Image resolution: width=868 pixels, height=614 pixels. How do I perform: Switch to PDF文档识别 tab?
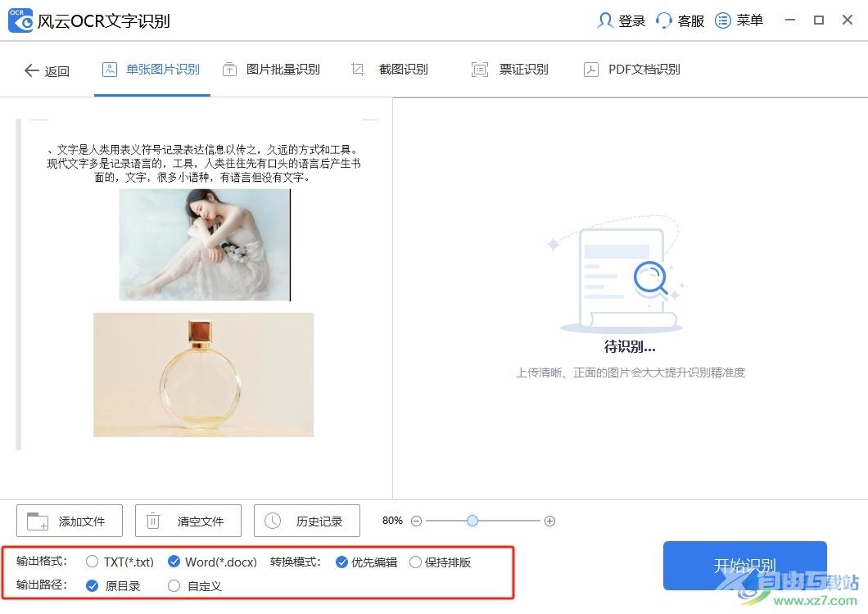click(632, 70)
